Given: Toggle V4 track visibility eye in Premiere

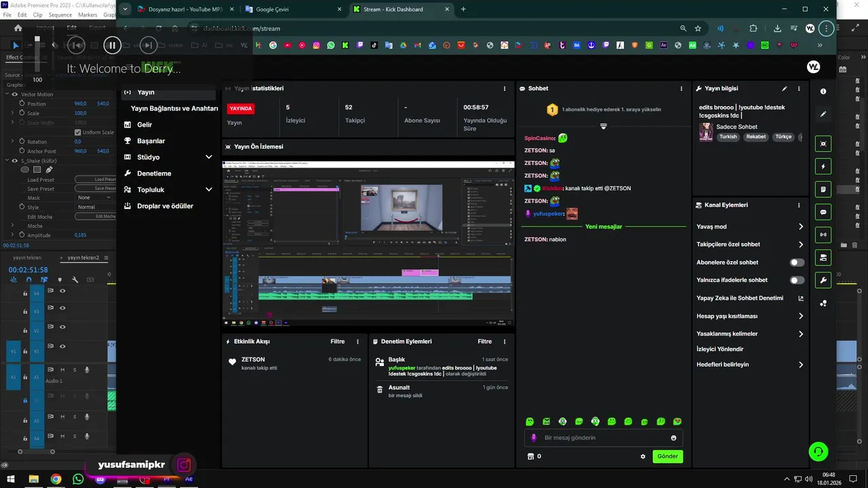Looking at the screenshot, I should tap(62, 291).
